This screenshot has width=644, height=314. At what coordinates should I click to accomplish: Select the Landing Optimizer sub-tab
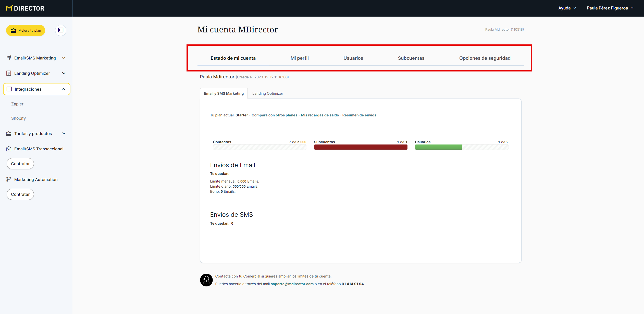(x=268, y=93)
